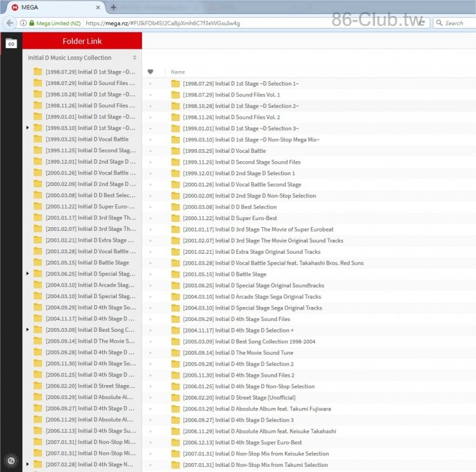Click the folder link icon in sidebar
Screen dimensions: 476x472
tap(11, 43)
